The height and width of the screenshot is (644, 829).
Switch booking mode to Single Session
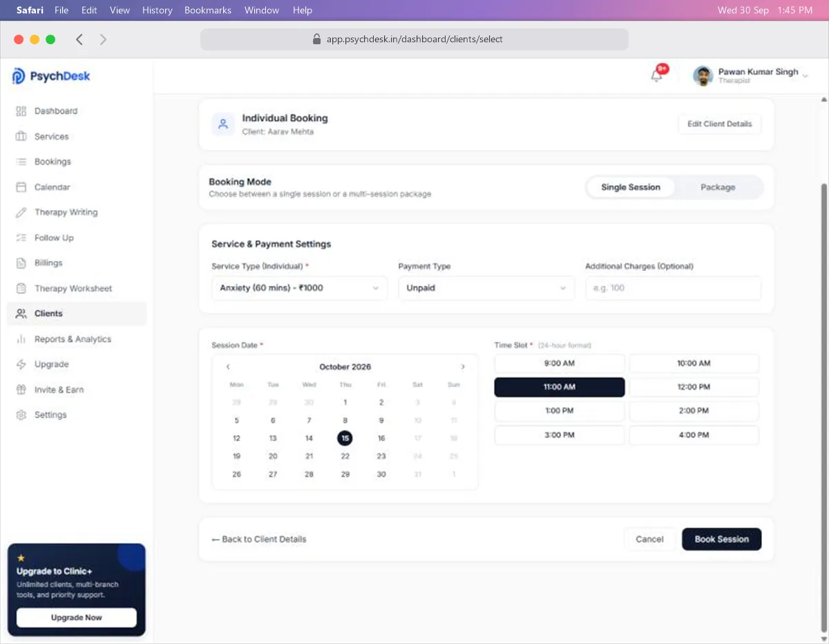(631, 187)
